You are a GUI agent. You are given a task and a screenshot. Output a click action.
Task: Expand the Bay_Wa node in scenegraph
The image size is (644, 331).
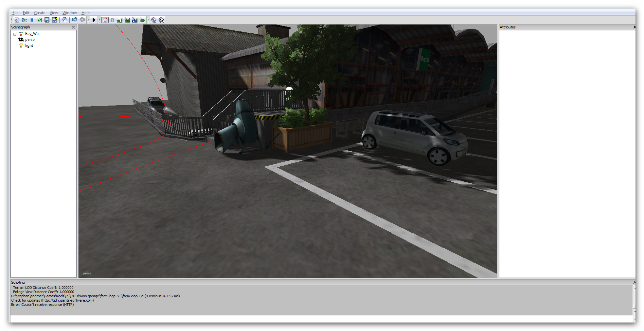pos(15,34)
